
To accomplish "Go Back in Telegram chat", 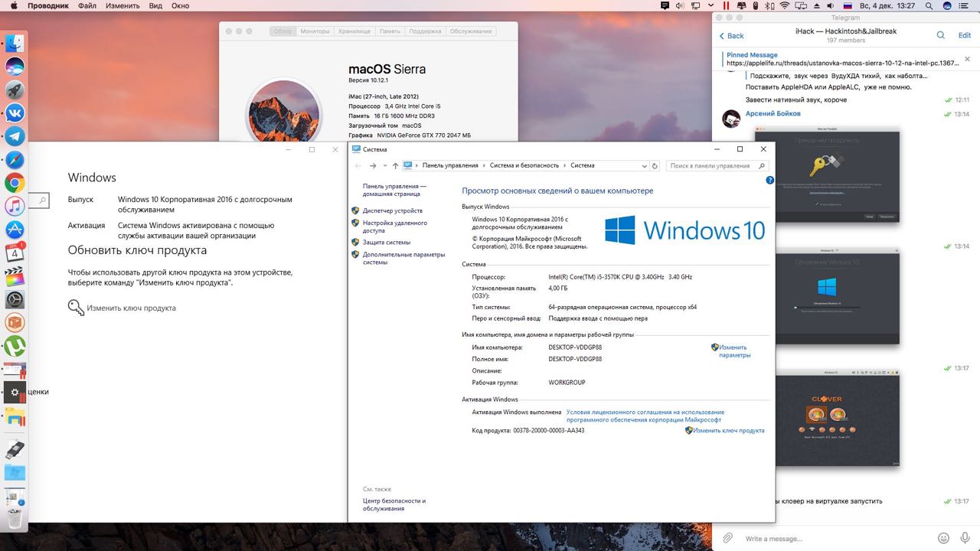I will 731,35.
